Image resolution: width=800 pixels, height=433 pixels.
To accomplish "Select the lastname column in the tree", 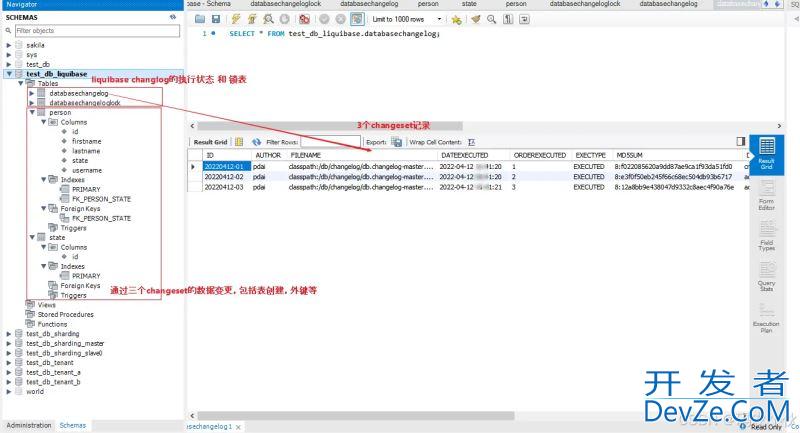I will 86,151.
